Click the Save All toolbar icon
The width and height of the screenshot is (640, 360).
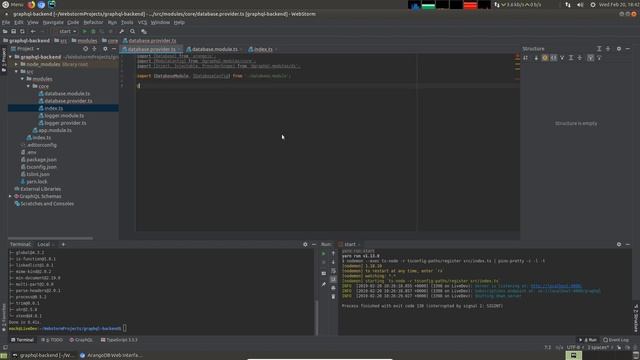coord(13,31)
